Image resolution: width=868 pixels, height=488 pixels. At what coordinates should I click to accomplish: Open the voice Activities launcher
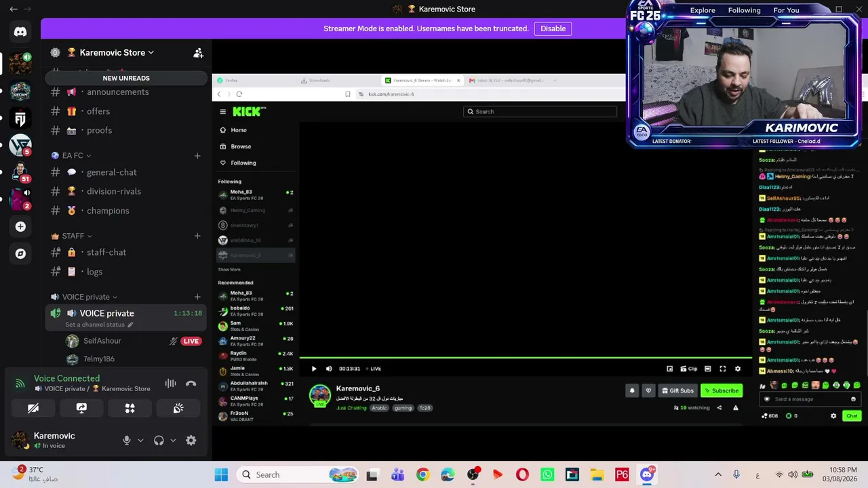click(x=130, y=408)
